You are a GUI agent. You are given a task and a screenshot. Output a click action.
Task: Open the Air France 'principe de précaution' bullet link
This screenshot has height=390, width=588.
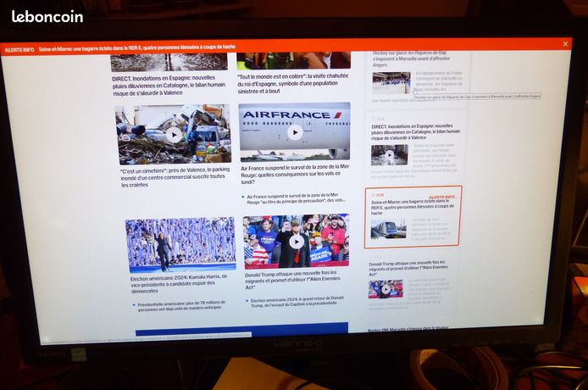(x=297, y=198)
